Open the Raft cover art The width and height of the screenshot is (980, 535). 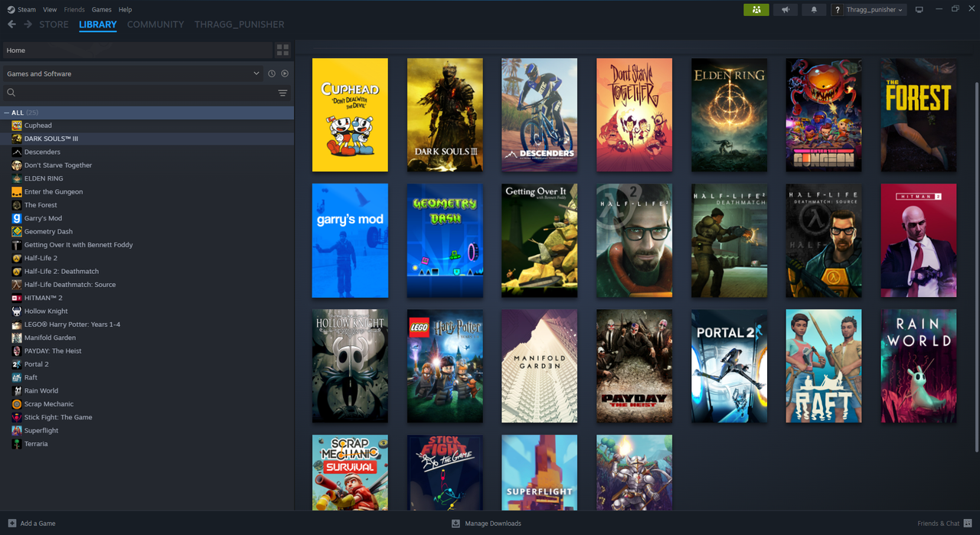824,366
